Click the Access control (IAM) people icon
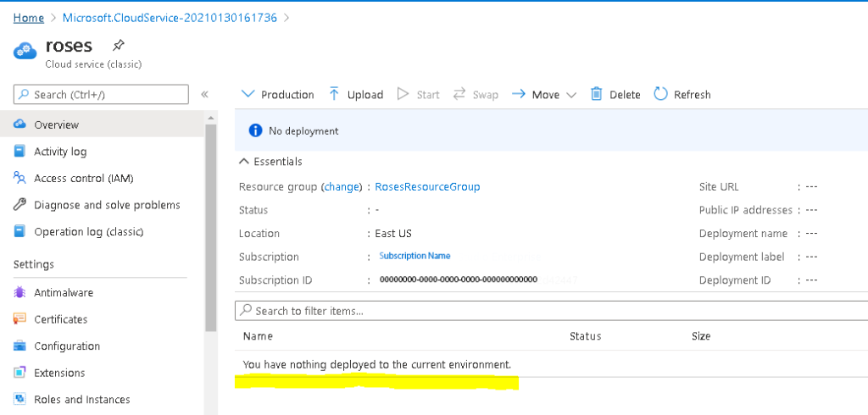 click(20, 178)
